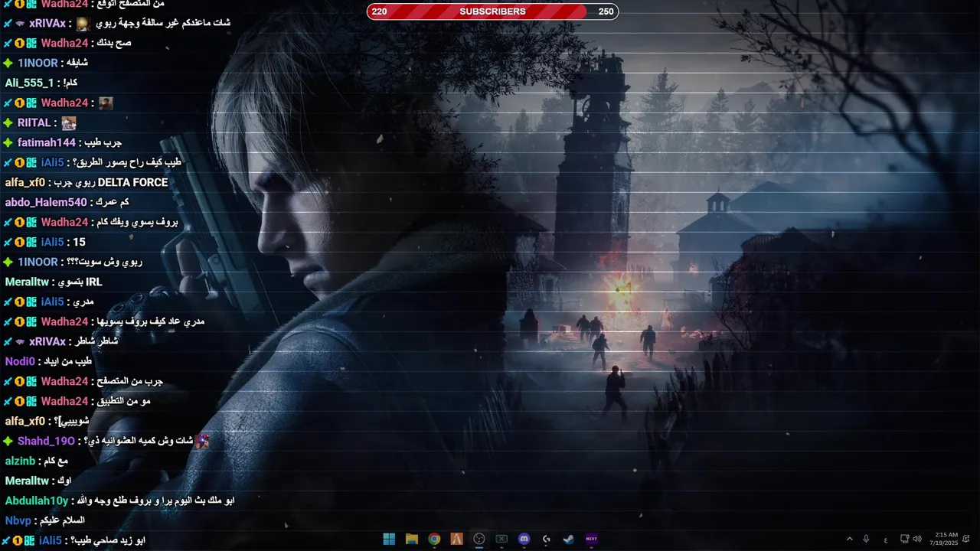Click the emote in Shahd_19O's message

tap(202, 441)
